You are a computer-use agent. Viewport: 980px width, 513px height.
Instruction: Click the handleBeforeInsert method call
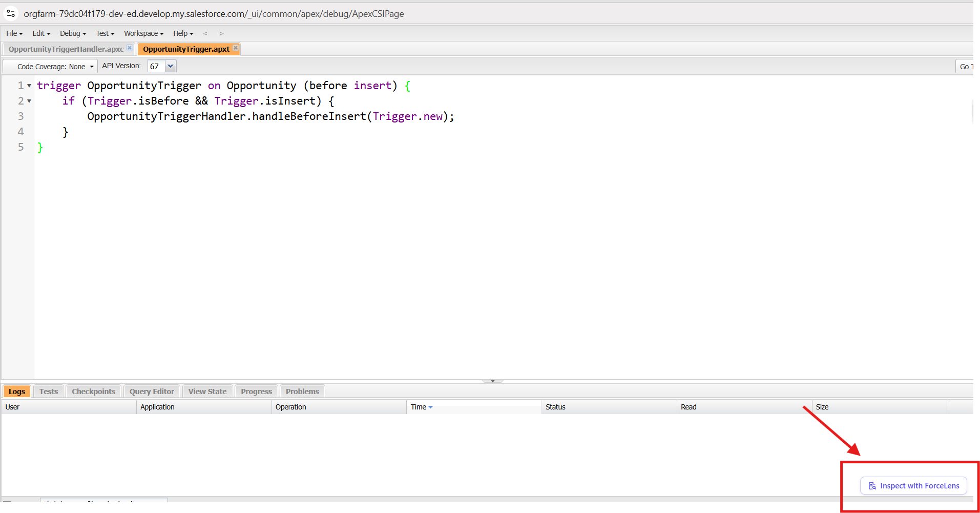coord(309,116)
